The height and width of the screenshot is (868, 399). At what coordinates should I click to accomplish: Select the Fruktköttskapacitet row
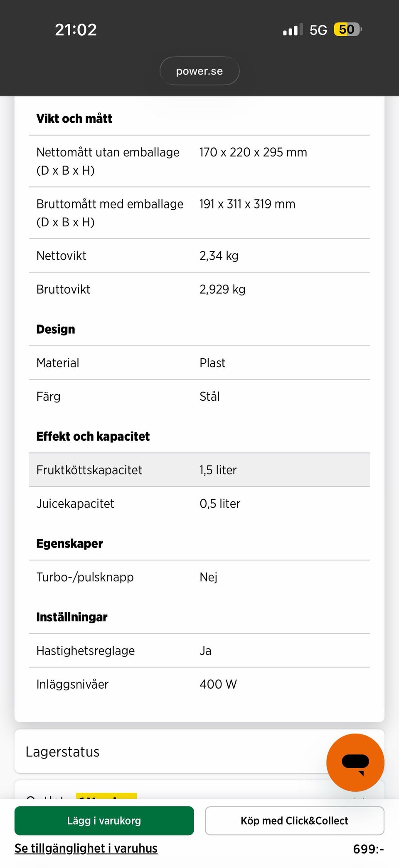coord(199,470)
